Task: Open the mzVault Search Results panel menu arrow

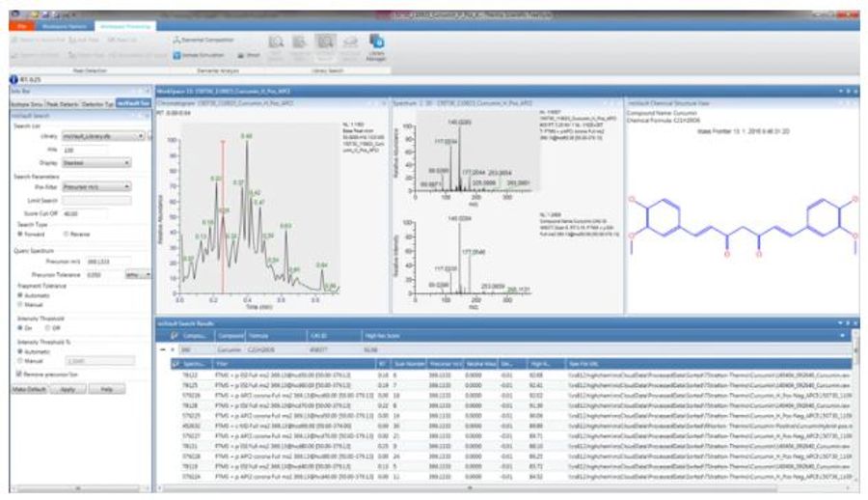Action: pyautogui.click(x=840, y=323)
